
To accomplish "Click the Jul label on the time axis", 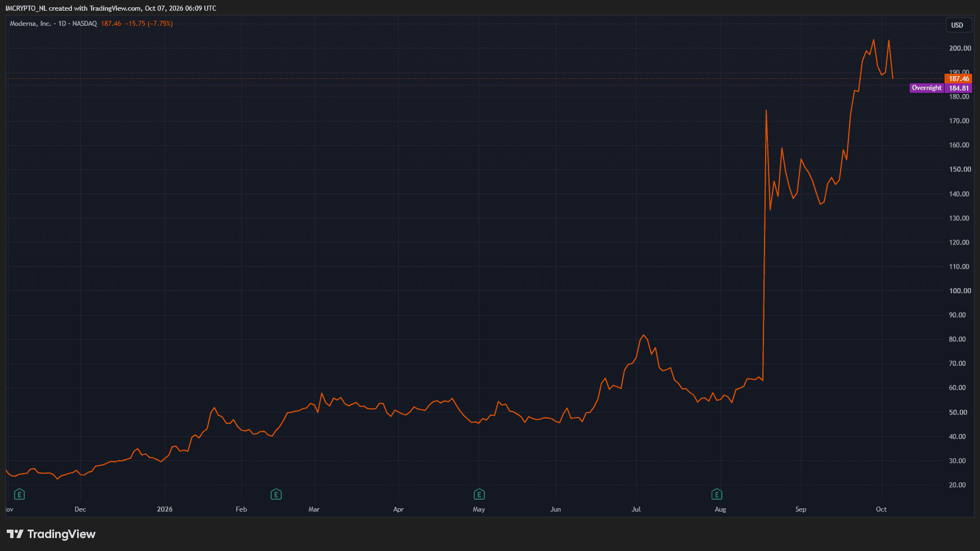I will (x=636, y=509).
